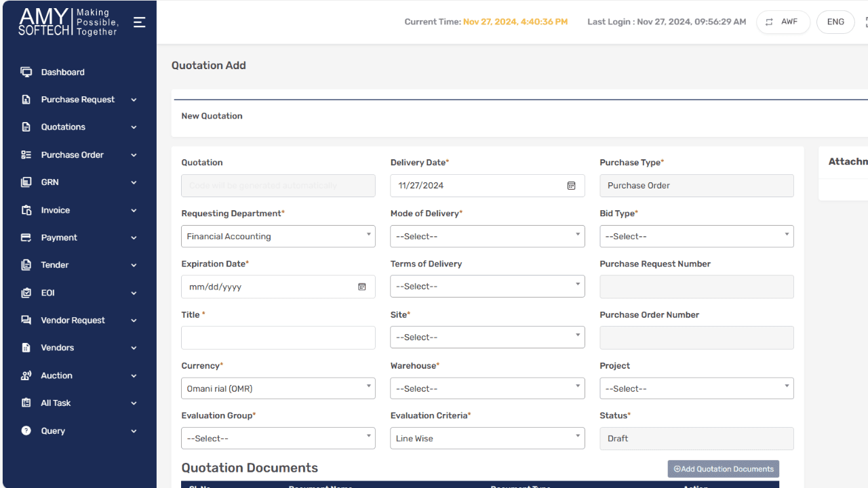
Task: Click the Dashboard monitor icon in sidebar
Action: point(26,72)
